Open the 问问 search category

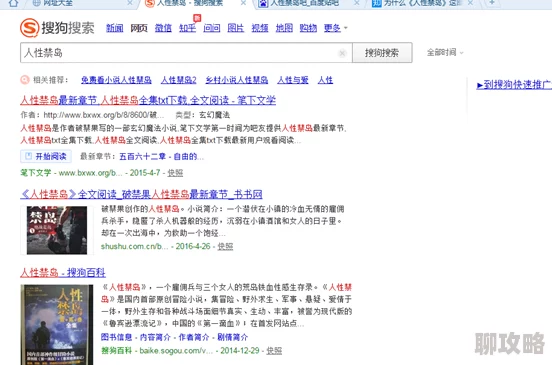pyautogui.click(x=212, y=28)
